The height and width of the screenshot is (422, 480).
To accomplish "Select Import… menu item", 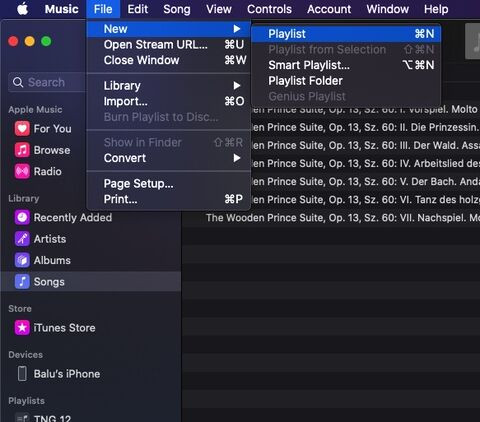I will 168,101.
